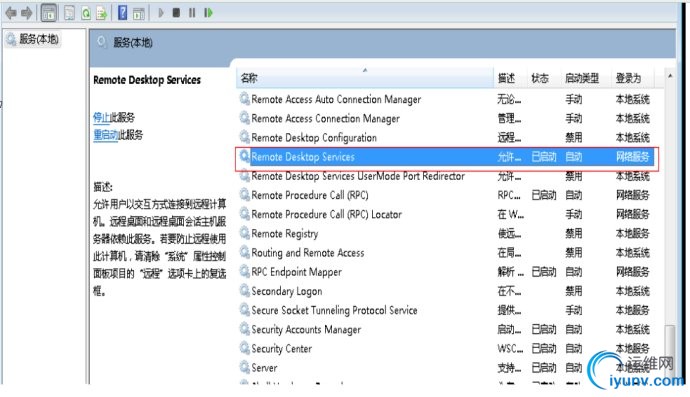
Task: Click the gear icon of Remote Desktop Services
Action: [x=244, y=156]
